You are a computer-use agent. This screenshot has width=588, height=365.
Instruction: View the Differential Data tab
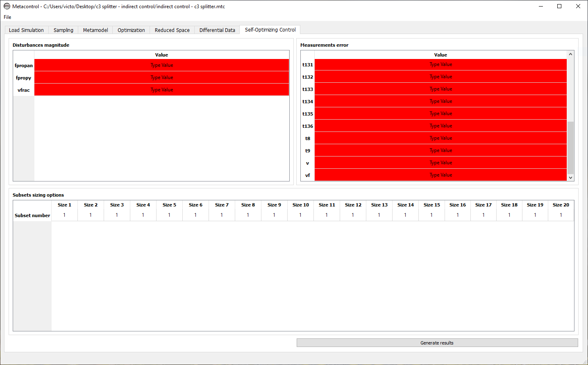217,29
